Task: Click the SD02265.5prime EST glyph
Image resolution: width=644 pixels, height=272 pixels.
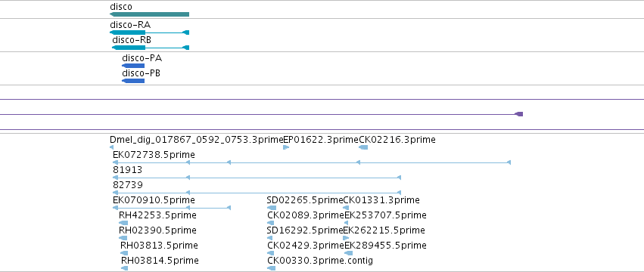Action: pos(272,208)
